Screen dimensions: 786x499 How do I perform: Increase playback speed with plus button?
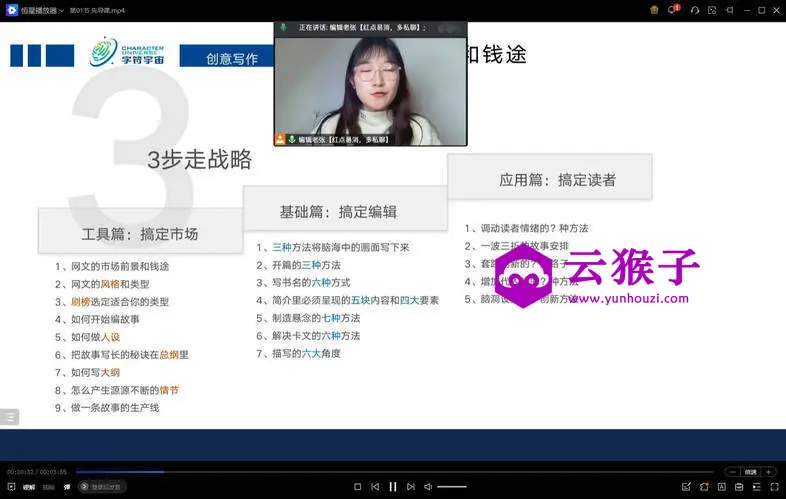pos(768,472)
